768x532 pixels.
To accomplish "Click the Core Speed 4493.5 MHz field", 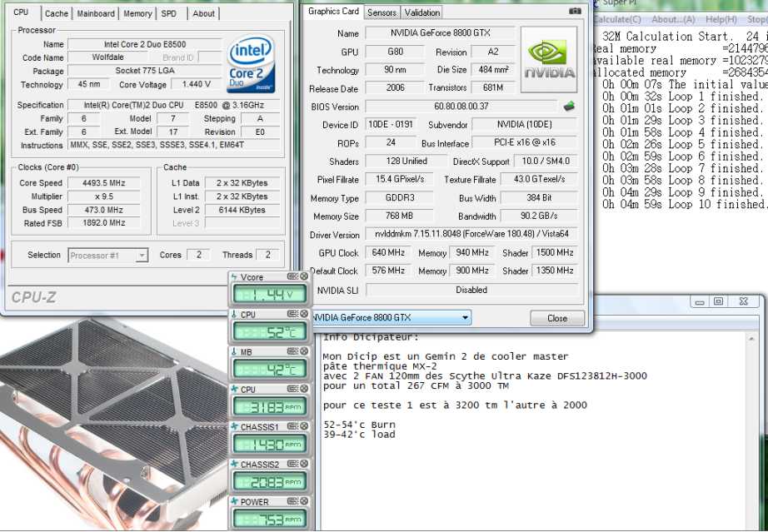I will pos(104,183).
